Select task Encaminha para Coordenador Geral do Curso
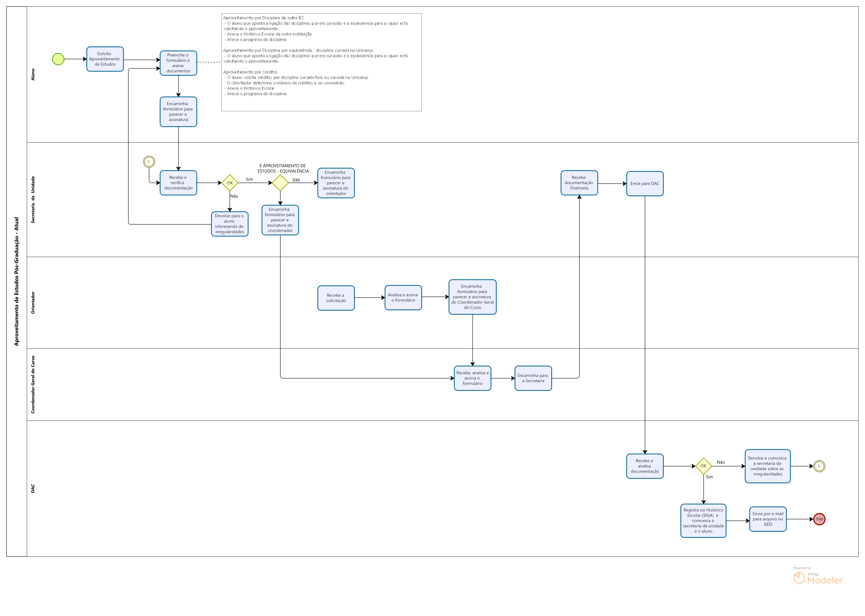This screenshot has height=616, width=865. 472,297
